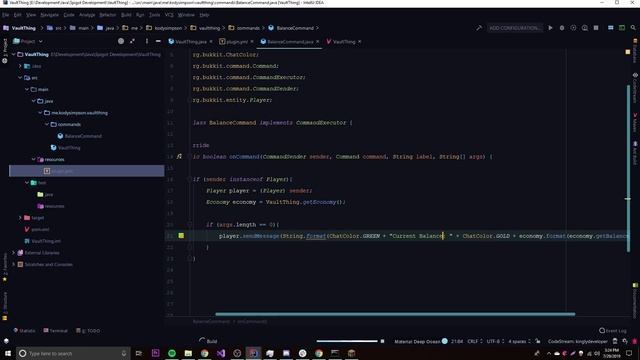Click the green layout icon beside search

click(622, 28)
